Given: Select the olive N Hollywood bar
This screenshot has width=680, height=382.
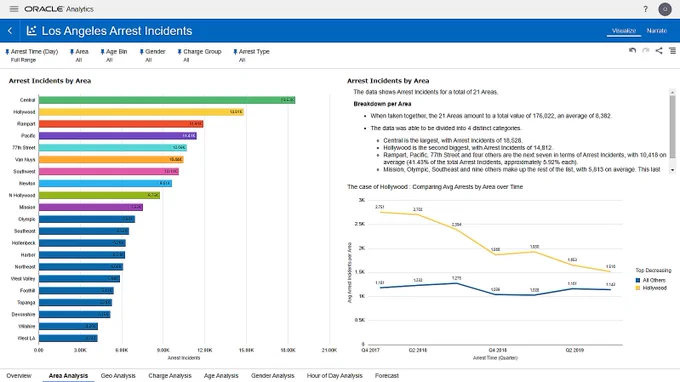Looking at the screenshot, I should 99,195.
